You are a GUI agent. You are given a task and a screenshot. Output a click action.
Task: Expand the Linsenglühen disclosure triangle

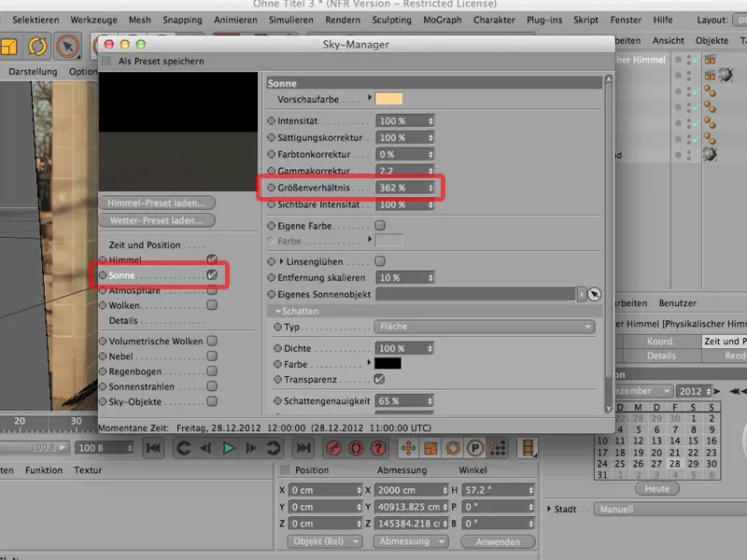click(x=281, y=261)
